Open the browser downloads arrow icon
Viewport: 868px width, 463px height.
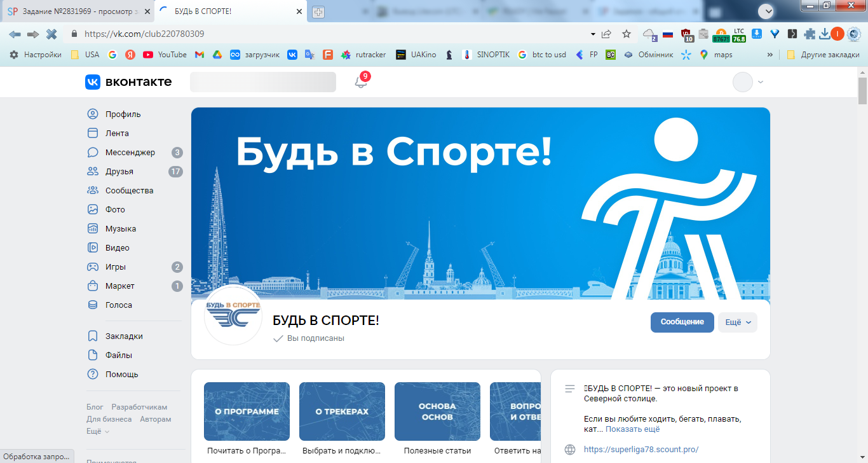tap(824, 34)
